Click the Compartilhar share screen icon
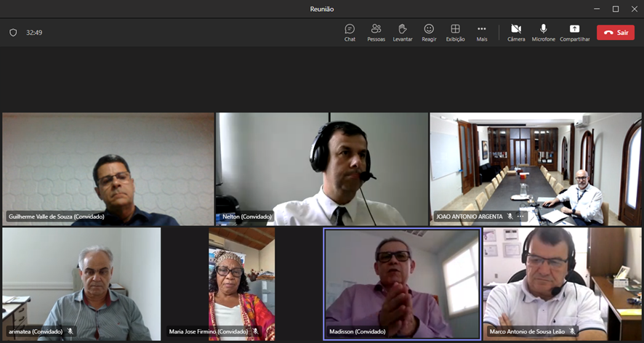The height and width of the screenshot is (343, 644). (574, 32)
